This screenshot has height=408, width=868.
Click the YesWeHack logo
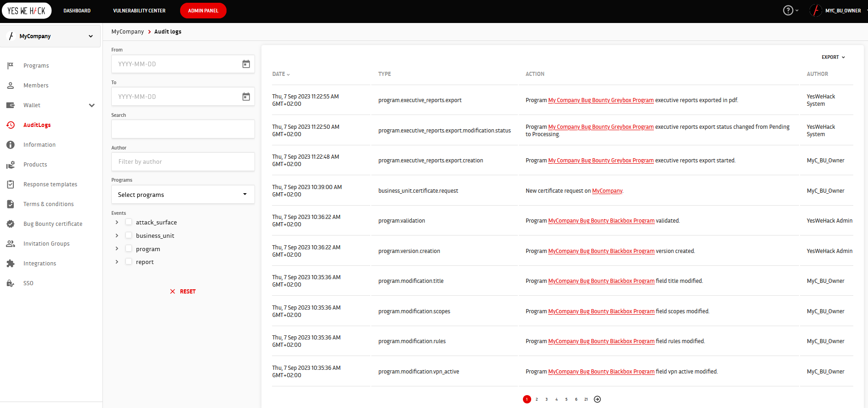point(27,11)
